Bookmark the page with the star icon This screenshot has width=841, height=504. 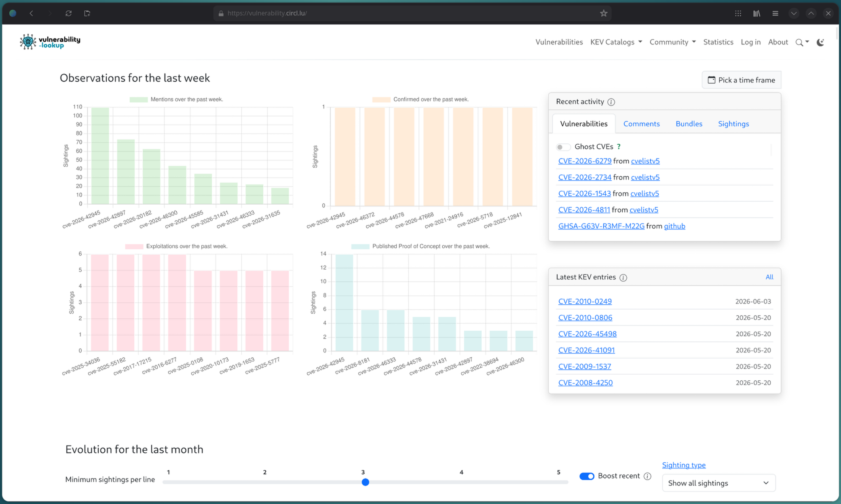point(604,13)
